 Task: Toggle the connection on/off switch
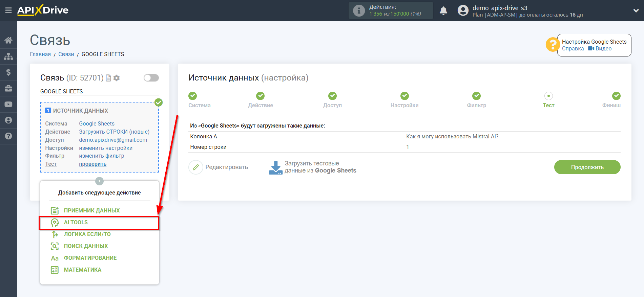(x=151, y=78)
